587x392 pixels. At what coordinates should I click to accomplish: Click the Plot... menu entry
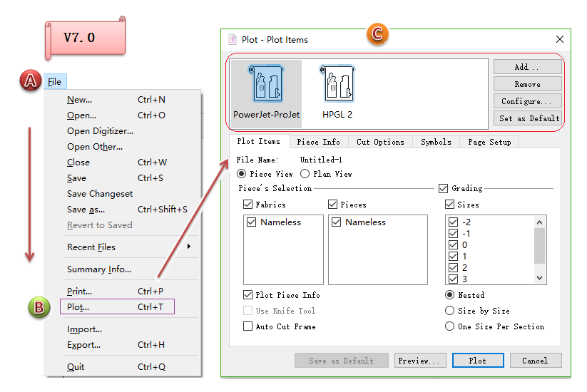click(78, 307)
